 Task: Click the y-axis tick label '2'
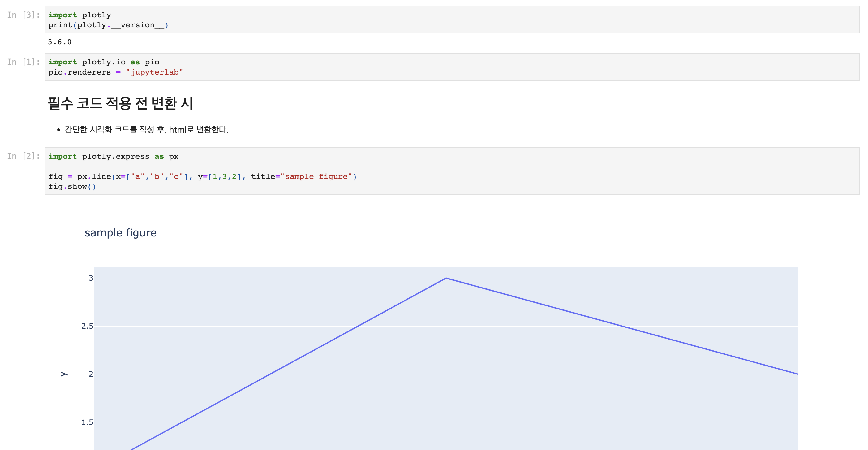(91, 374)
